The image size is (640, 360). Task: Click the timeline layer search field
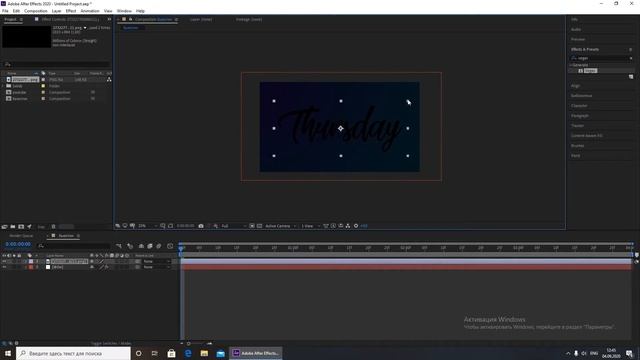(73, 246)
